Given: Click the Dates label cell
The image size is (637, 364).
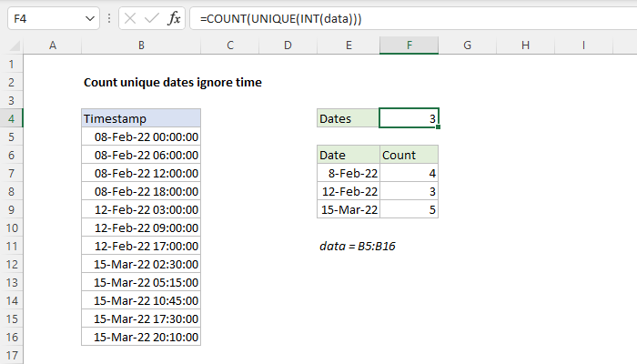Looking at the screenshot, I should (349, 118).
